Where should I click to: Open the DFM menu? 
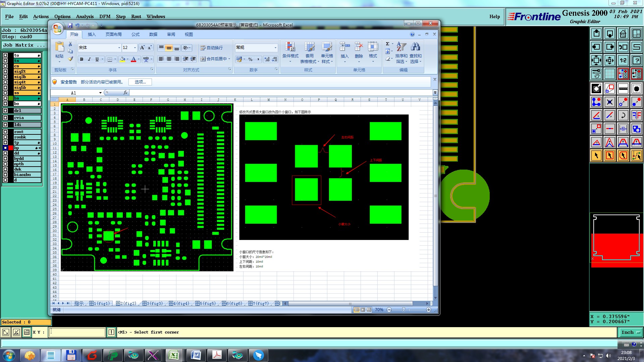click(105, 16)
